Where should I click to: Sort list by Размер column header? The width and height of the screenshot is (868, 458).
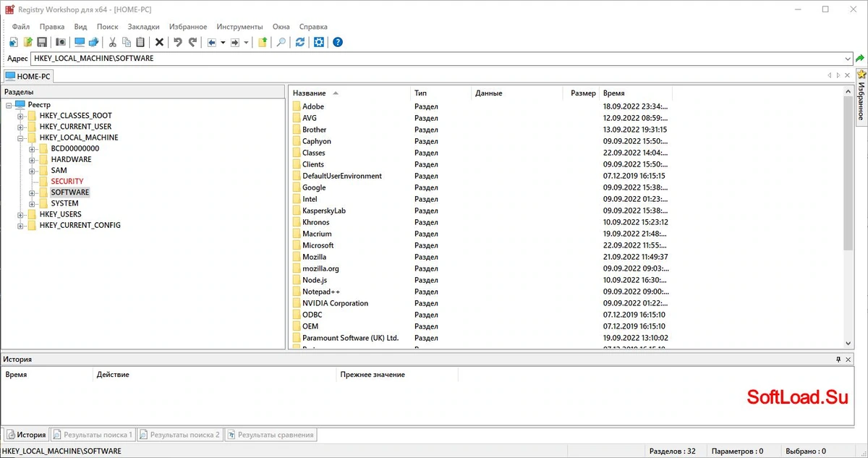582,93
